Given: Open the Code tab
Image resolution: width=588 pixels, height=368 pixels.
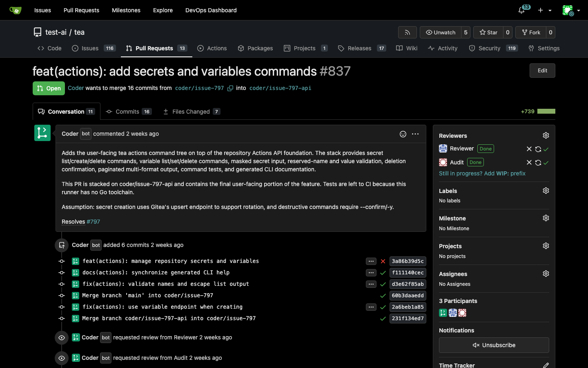Looking at the screenshot, I should (x=49, y=48).
